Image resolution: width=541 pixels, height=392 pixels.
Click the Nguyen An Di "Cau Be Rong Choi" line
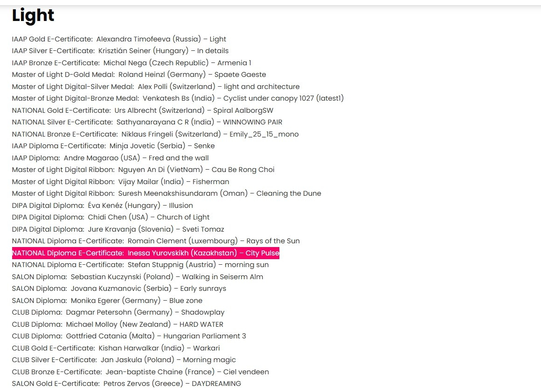[143, 170]
